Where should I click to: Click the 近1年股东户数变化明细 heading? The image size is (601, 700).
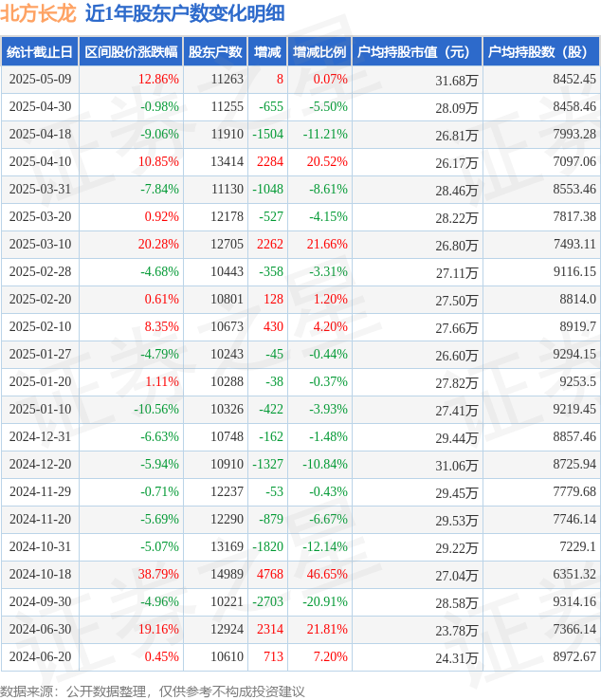pos(185,13)
